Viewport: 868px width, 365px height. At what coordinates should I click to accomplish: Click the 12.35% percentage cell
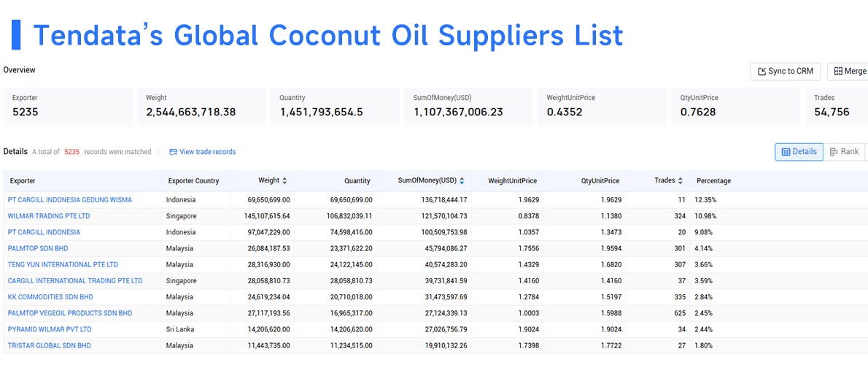click(x=706, y=200)
